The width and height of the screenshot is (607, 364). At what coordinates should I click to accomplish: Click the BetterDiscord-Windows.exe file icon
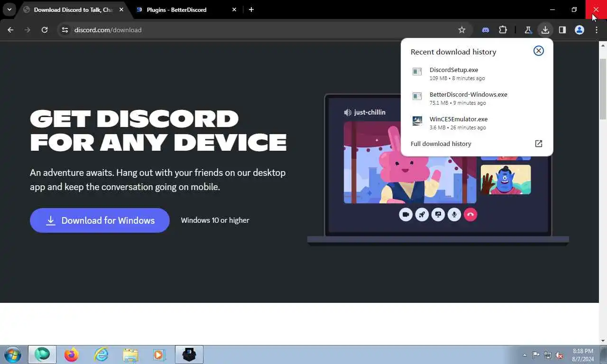click(417, 96)
